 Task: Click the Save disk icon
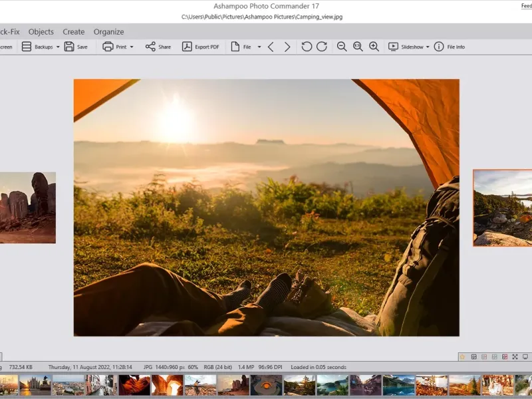tap(69, 47)
